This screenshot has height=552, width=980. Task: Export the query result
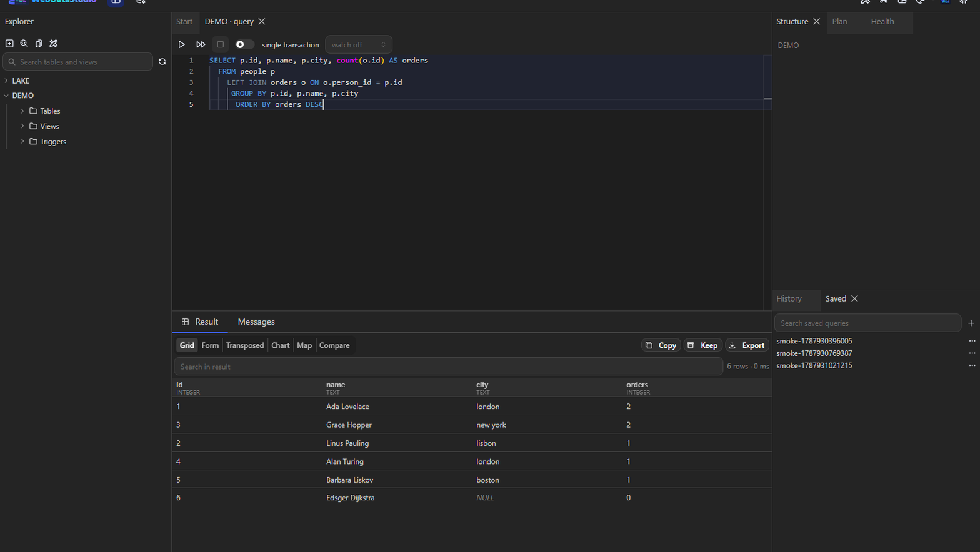pos(747,345)
